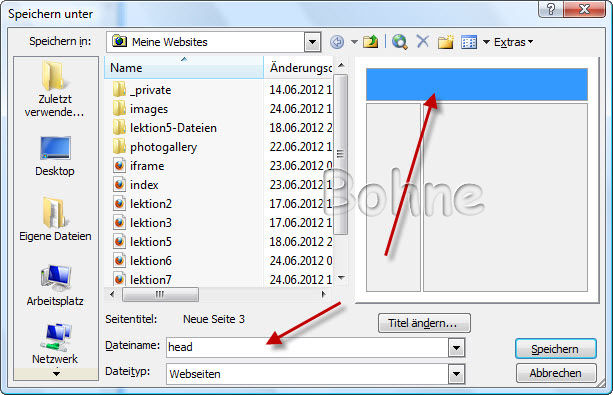Expand the Speichern in dropdown
The image size is (613, 395).
312,42
